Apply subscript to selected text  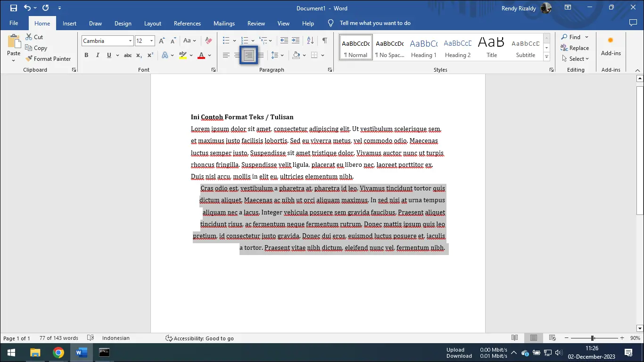tap(139, 55)
